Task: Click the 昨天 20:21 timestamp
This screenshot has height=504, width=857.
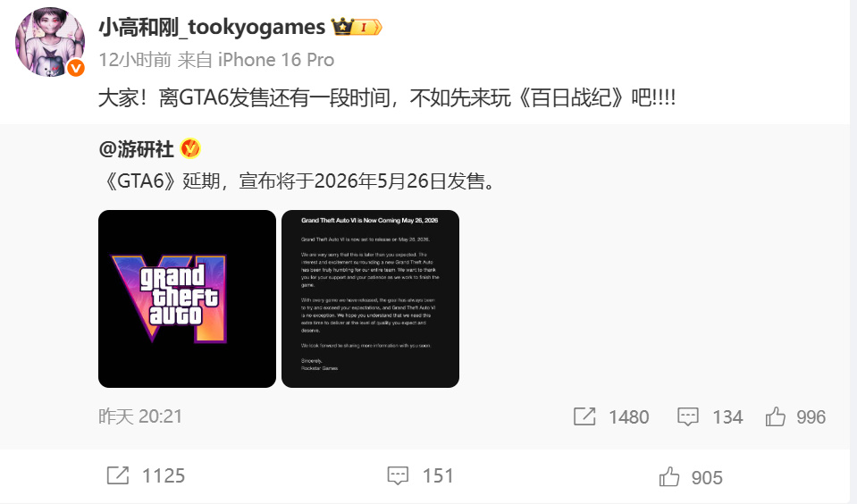Action: click(140, 416)
